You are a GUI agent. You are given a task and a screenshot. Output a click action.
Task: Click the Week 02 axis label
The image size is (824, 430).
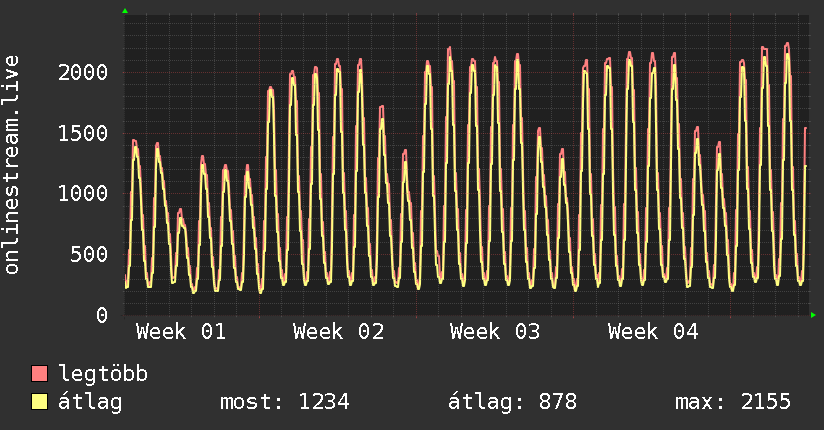click(x=338, y=332)
